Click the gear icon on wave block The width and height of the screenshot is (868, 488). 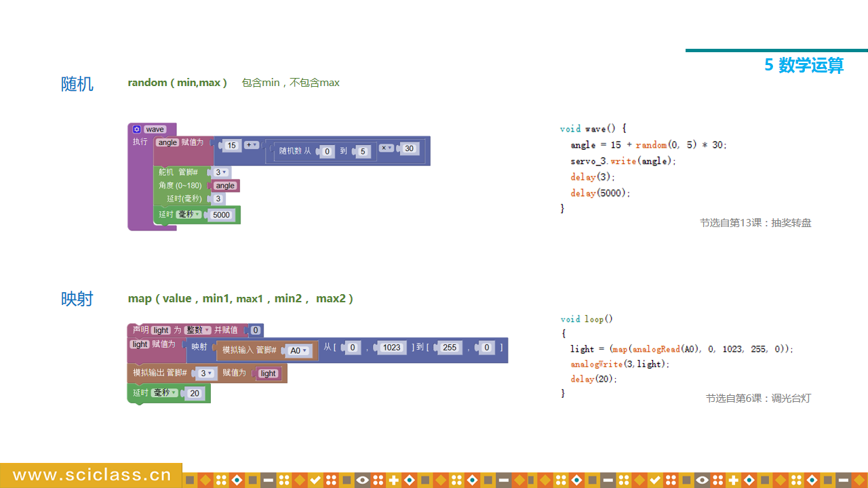point(136,129)
